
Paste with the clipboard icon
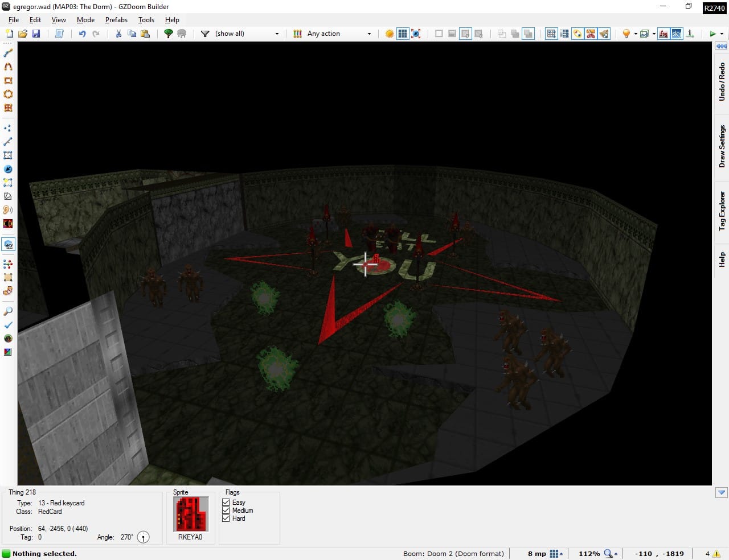coord(145,34)
